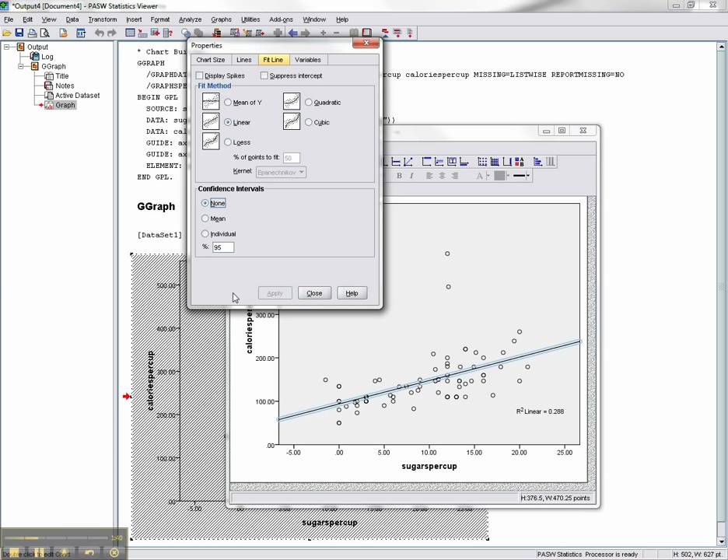
Task: Click the Recall recent dialogs icon
Action: click(x=81, y=33)
